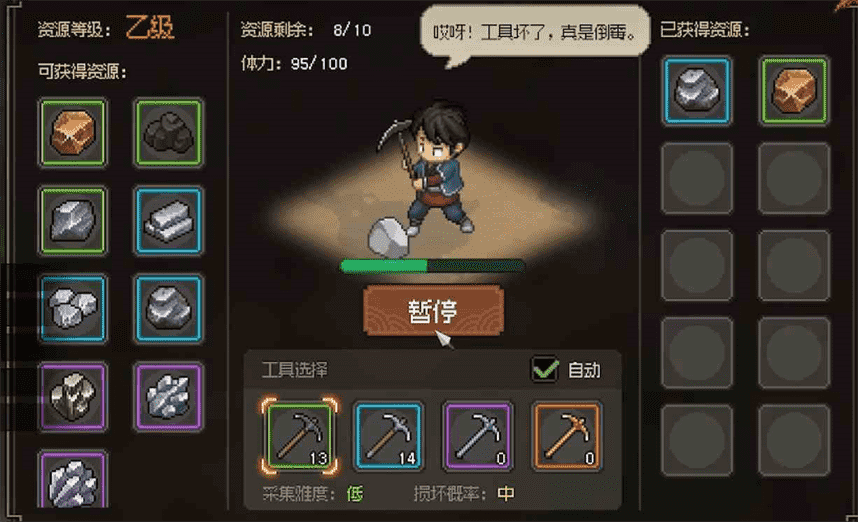Viewport: 858px width, 522px height.
Task: Click the purple-framed dark ore icon
Action: 73,396
